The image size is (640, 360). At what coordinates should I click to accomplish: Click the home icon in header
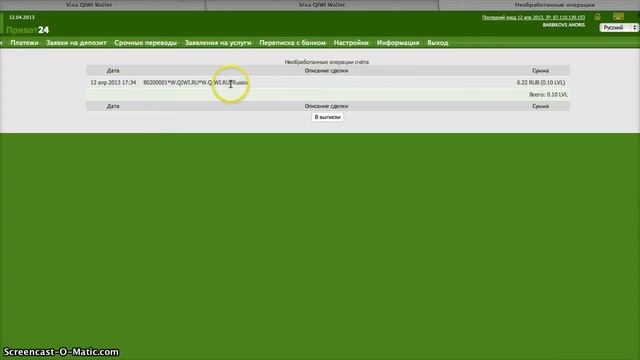[597, 17]
